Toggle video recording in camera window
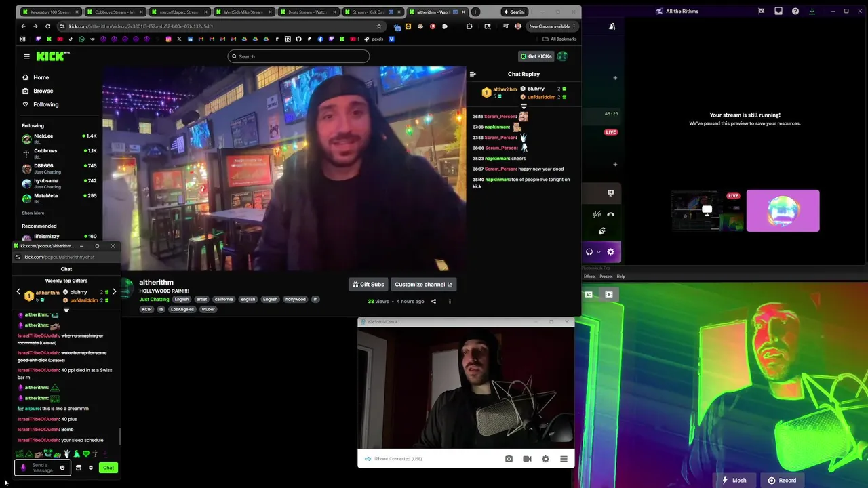 coord(527,459)
